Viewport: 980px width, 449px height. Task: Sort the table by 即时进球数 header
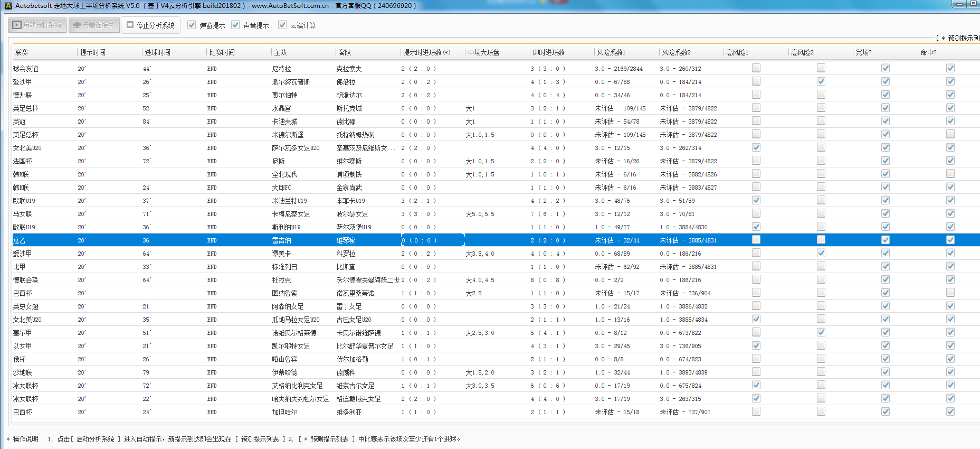point(548,52)
